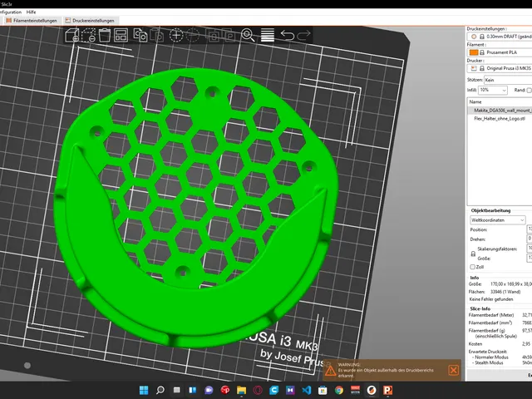Click the Search magnifier icon in toolbar
532x399 pixels.
(x=248, y=35)
